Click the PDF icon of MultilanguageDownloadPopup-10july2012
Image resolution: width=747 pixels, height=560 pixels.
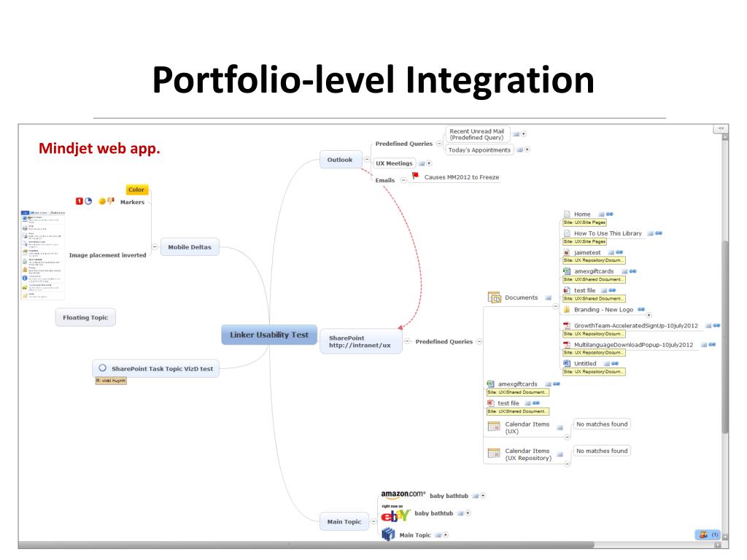click(x=567, y=345)
